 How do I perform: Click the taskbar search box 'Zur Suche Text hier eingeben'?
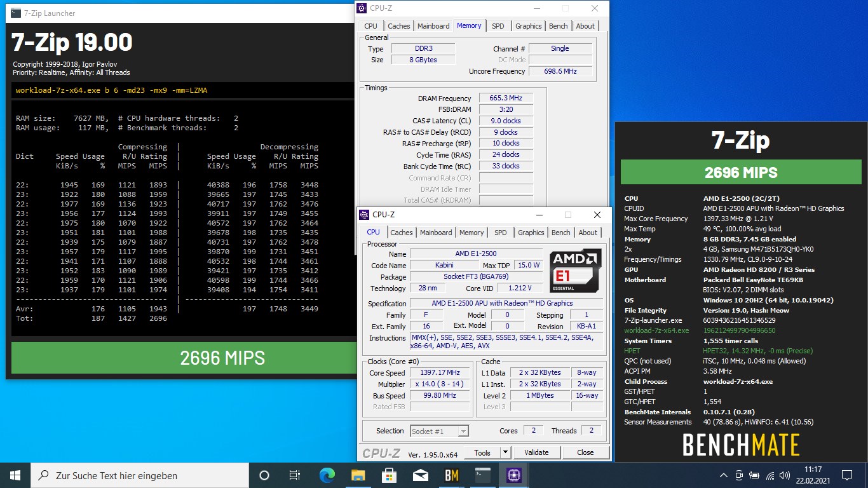[x=140, y=475]
